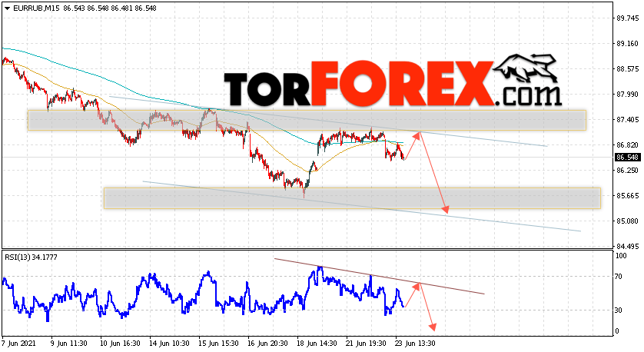
Task: Select the 85.080 price axis label
Action: (x=628, y=221)
